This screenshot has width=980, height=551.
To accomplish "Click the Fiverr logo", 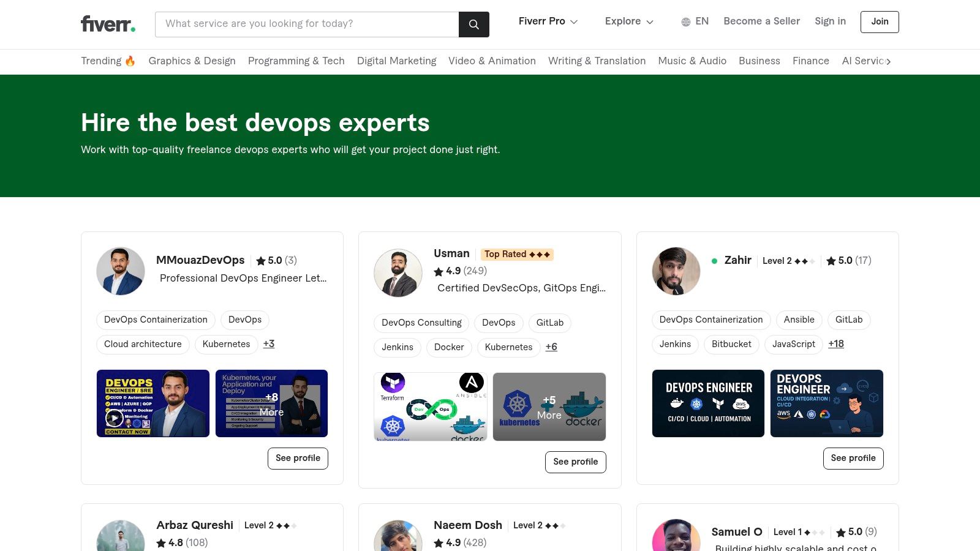I will click(107, 24).
